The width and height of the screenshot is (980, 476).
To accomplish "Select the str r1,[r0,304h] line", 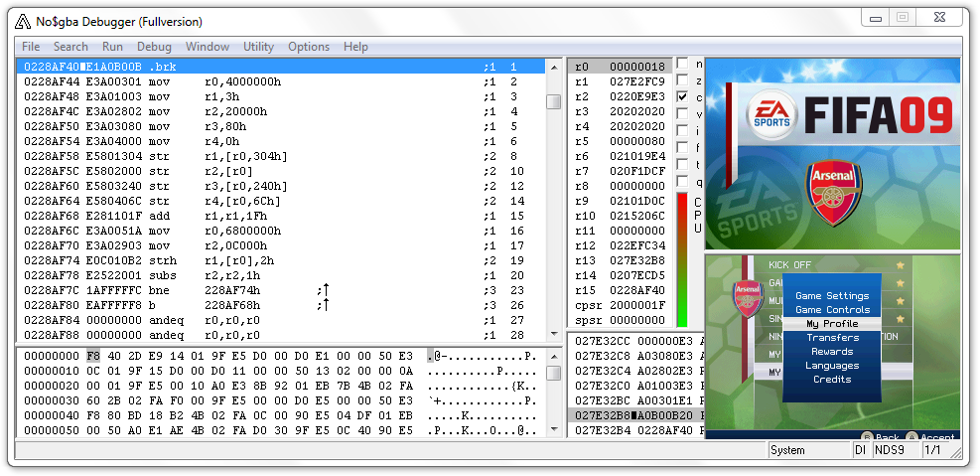I will tap(281, 156).
